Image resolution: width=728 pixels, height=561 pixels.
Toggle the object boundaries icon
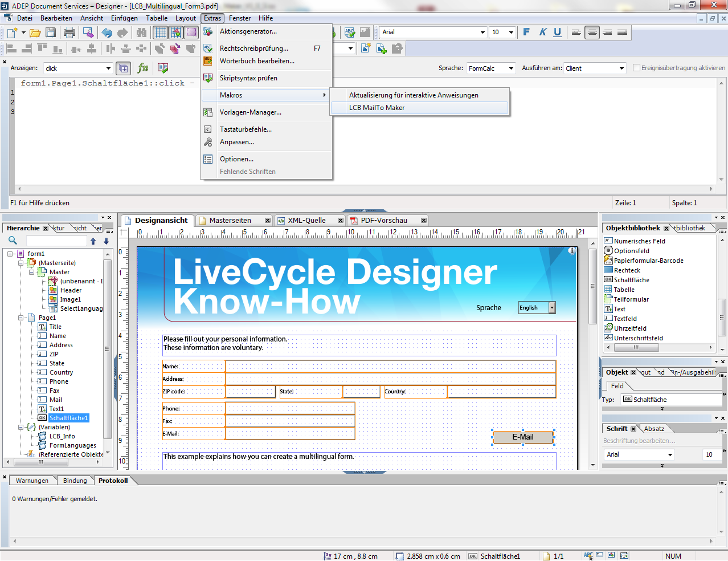pyautogui.click(x=191, y=32)
